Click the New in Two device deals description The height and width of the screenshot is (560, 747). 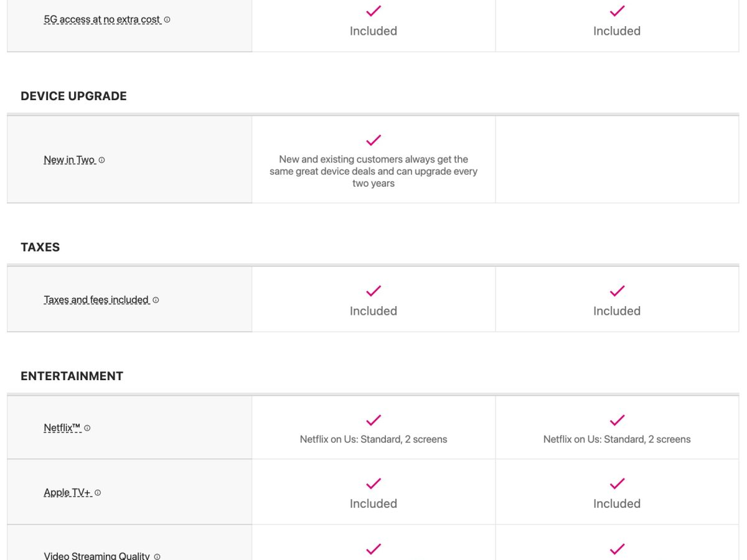coord(374,171)
